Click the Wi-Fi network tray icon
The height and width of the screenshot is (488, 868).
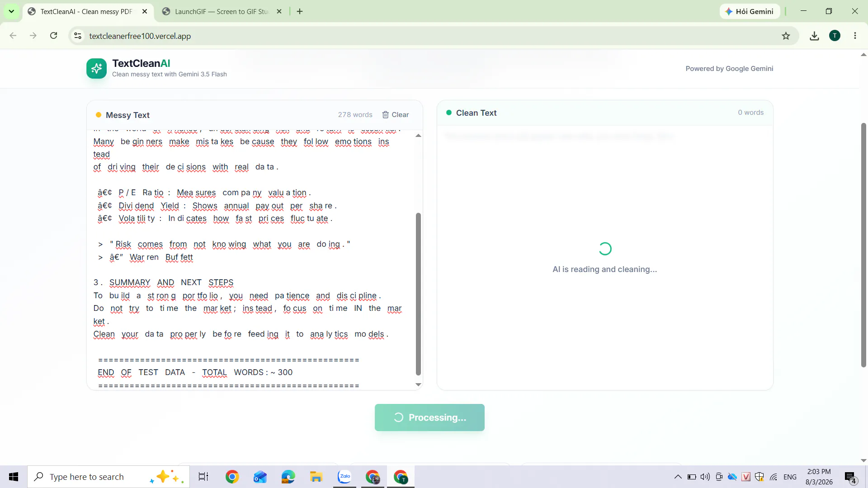[774, 477]
